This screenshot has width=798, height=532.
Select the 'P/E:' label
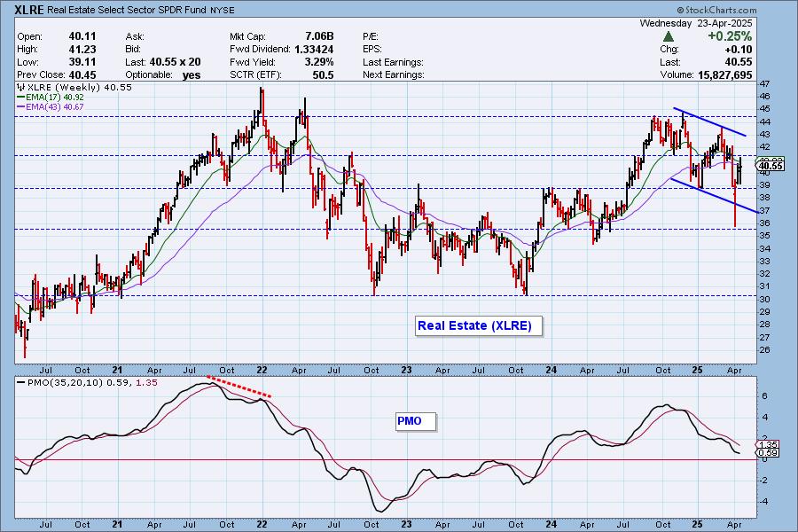[x=371, y=36]
